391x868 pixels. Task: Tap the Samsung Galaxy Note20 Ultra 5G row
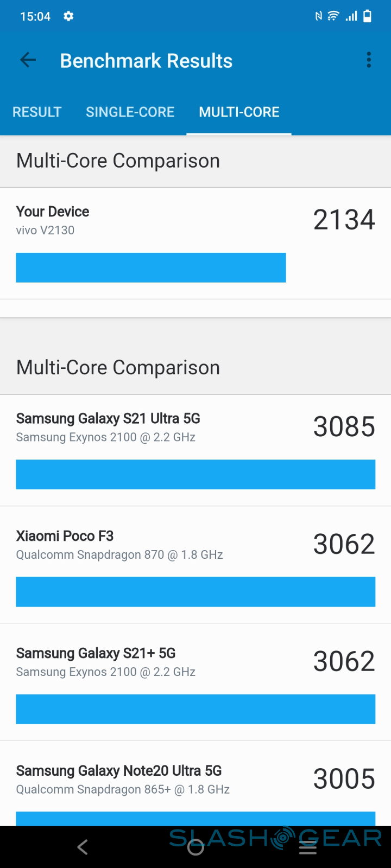click(195, 787)
